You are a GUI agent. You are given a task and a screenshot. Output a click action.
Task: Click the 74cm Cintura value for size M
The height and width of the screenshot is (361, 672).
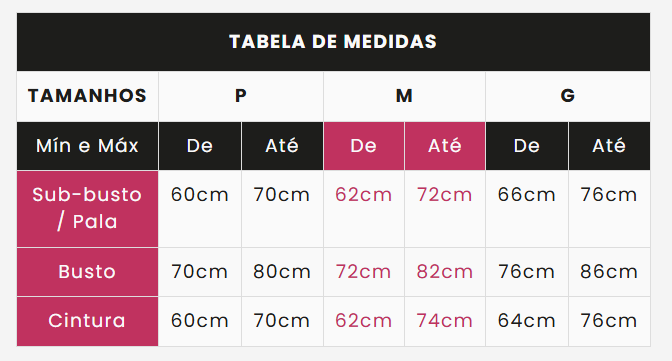445,321
